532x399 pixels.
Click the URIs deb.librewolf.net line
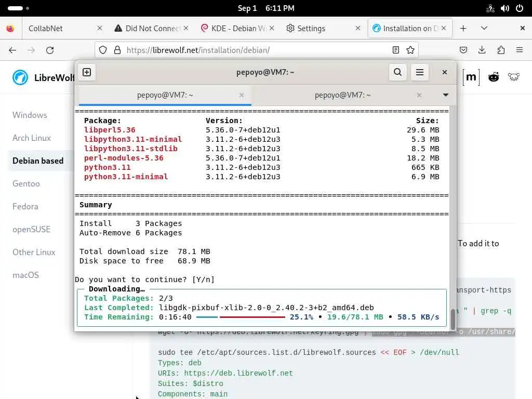pos(225,373)
